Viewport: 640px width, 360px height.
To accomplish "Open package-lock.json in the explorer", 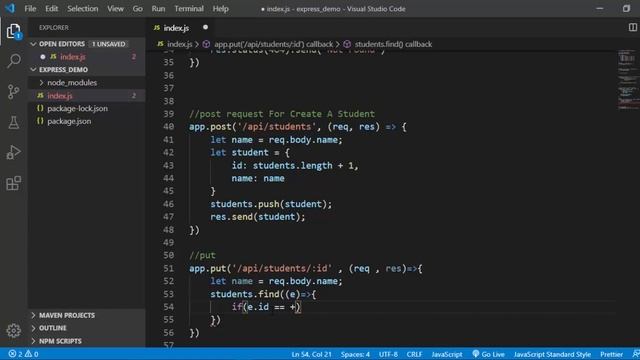I will [77, 108].
